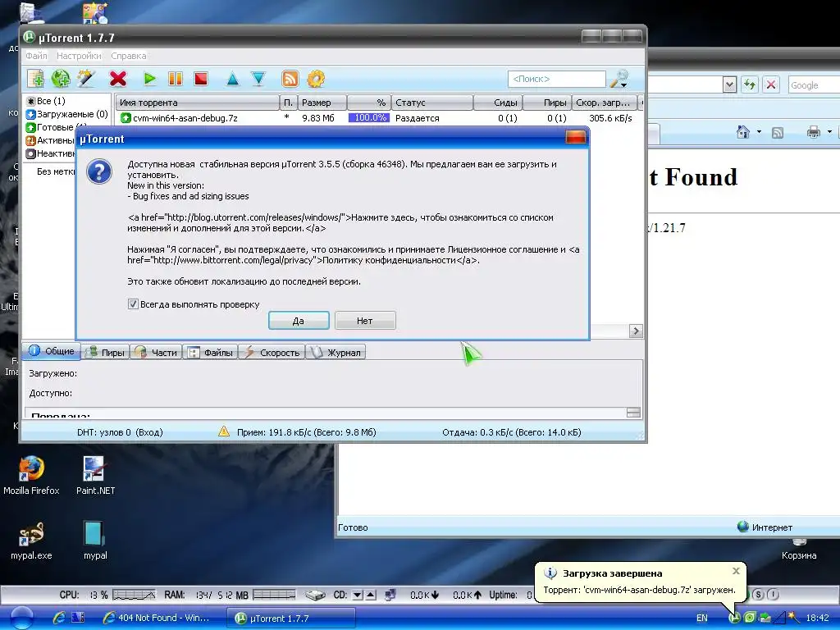
Task: Switch to the Общие tab
Action: click(x=51, y=351)
